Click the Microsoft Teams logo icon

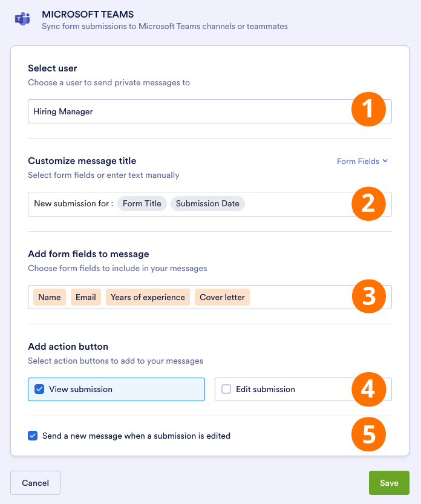click(x=22, y=19)
